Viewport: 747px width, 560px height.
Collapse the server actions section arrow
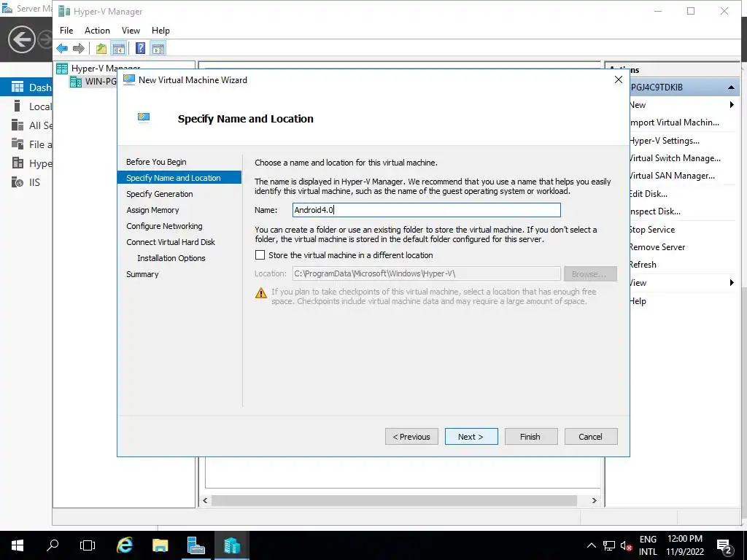pyautogui.click(x=731, y=87)
